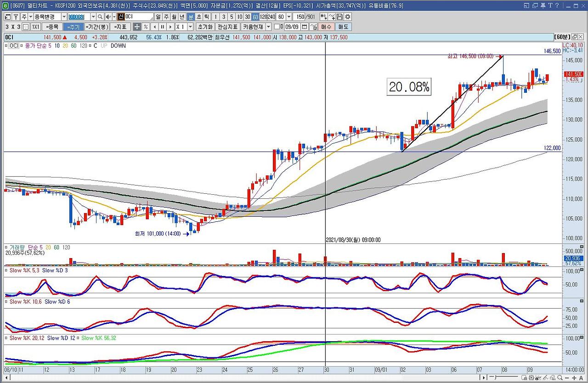Zoom out chart with minus icon
The height and width of the screenshot is (383, 588).
567,378
